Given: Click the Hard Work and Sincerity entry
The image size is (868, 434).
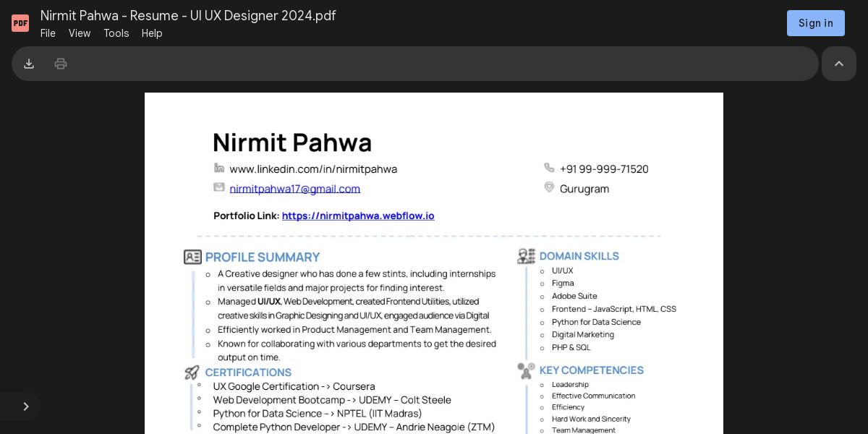Looking at the screenshot, I should click(591, 420).
